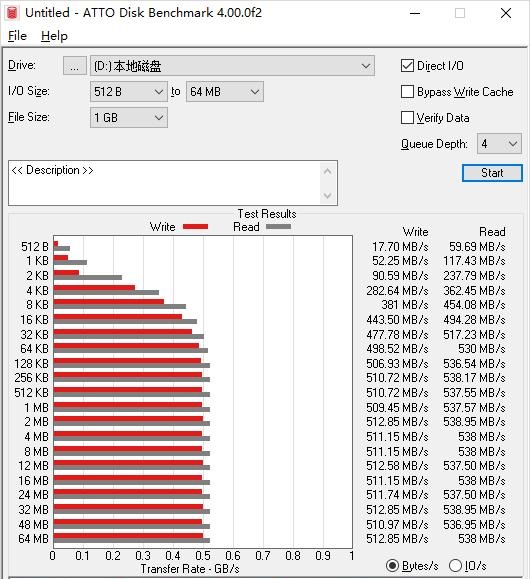Open the I/O Size end dropdown 64 MB
Viewport: 530px width, 579px height.
click(225, 92)
